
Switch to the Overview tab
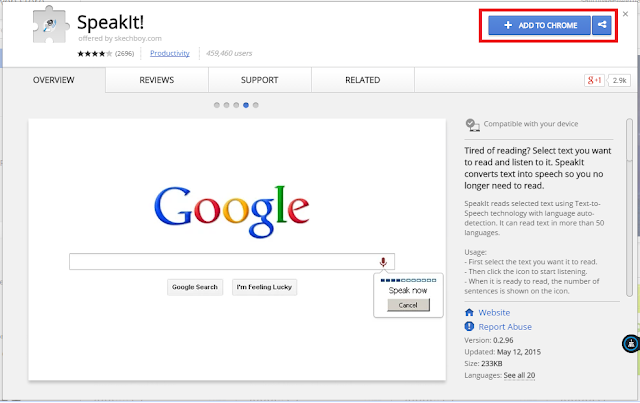coord(53,80)
